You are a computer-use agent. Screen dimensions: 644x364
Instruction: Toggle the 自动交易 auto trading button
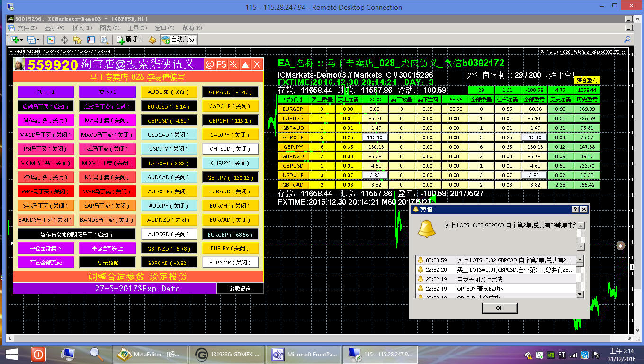coord(178,39)
